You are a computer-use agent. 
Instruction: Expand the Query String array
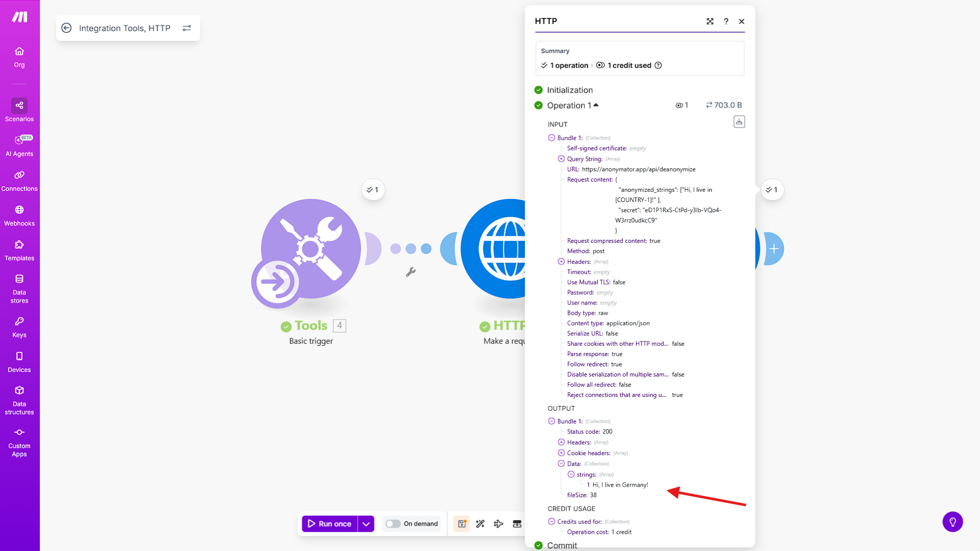pyautogui.click(x=561, y=159)
